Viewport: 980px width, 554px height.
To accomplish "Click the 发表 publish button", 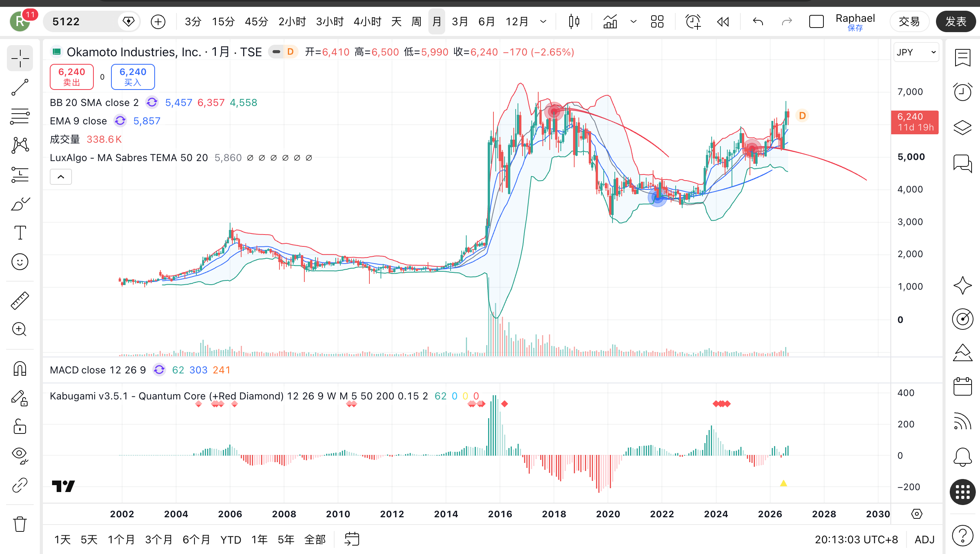I will tap(956, 21).
